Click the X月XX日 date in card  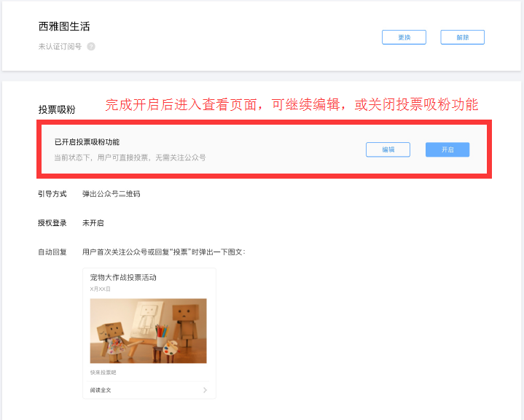click(x=100, y=289)
